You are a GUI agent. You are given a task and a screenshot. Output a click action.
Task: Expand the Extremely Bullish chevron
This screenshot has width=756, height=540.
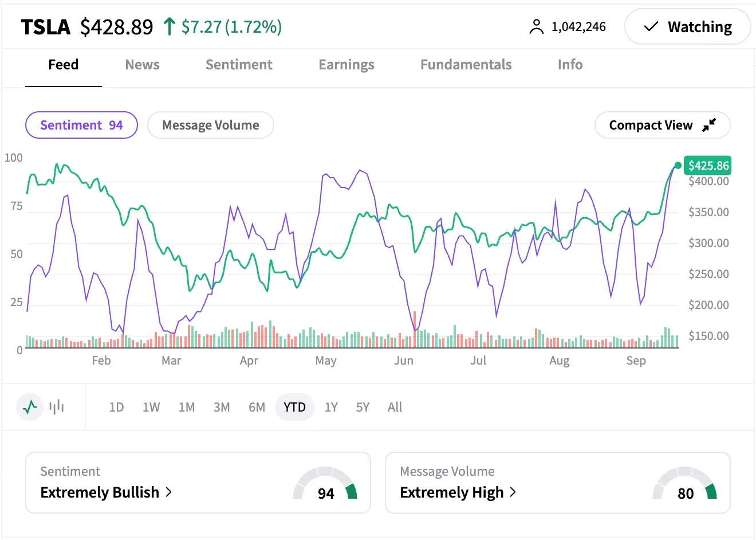click(x=168, y=492)
